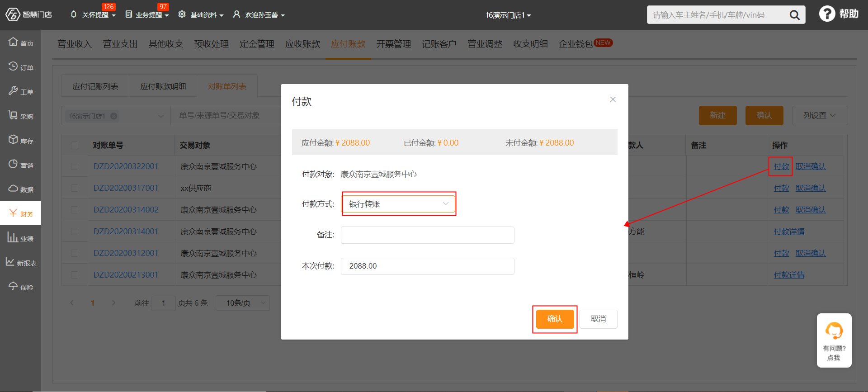
Task: Check the row DZD20200314001 checkbox
Action: coord(75,231)
